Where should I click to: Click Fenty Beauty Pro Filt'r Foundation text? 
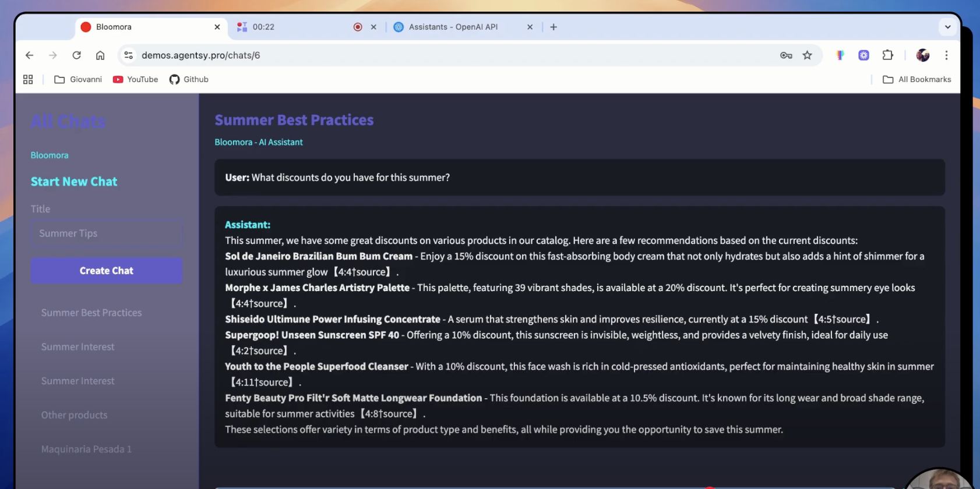tap(354, 398)
